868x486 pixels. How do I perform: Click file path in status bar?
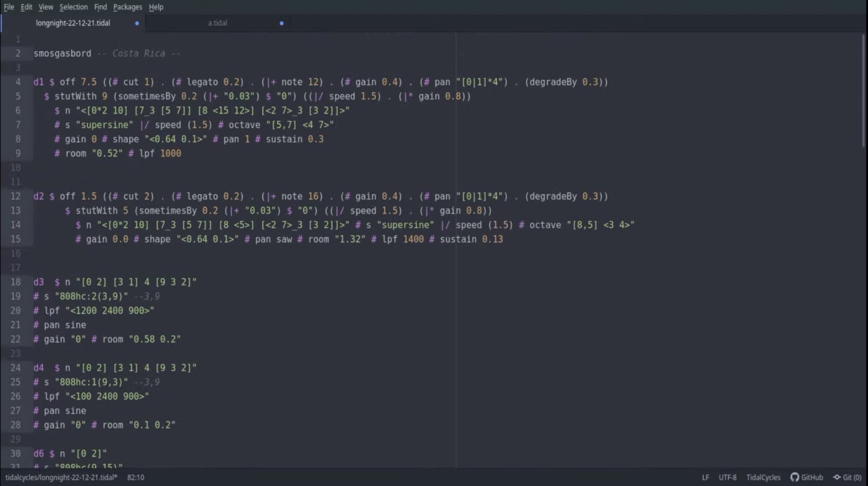click(x=61, y=477)
